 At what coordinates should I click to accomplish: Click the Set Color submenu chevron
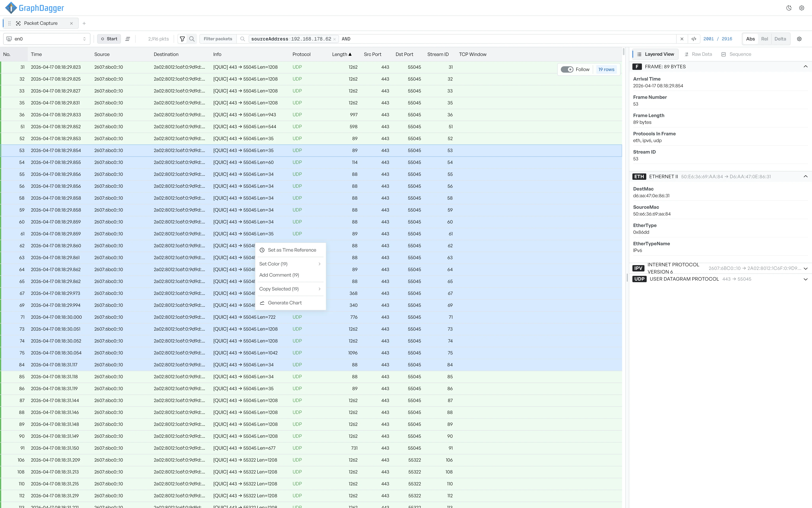(319, 264)
